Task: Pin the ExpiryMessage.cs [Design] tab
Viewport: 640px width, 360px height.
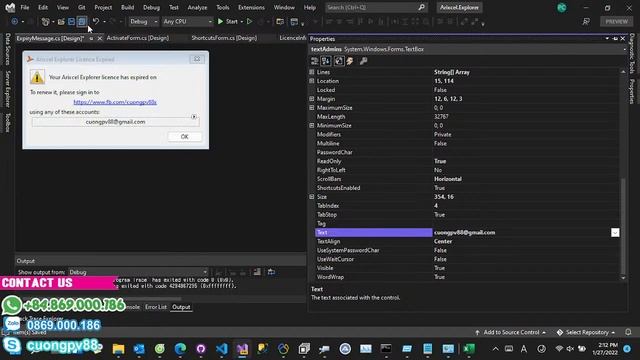Action: pyautogui.click(x=91, y=38)
